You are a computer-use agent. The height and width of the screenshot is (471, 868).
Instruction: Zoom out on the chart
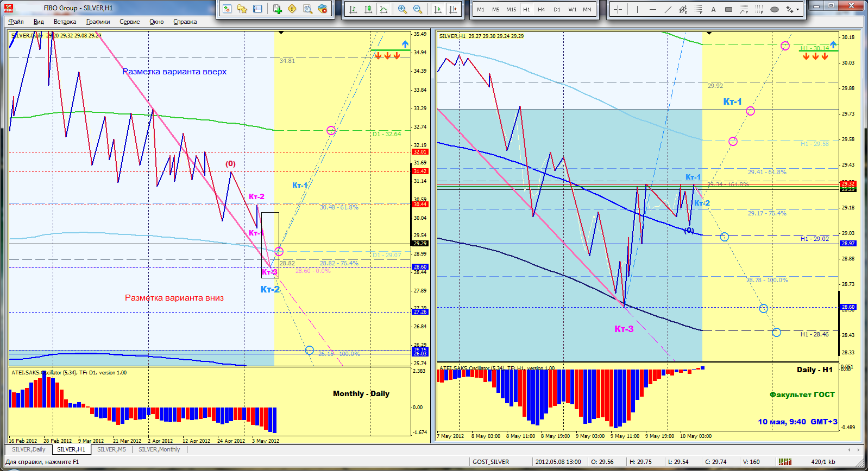click(x=418, y=9)
